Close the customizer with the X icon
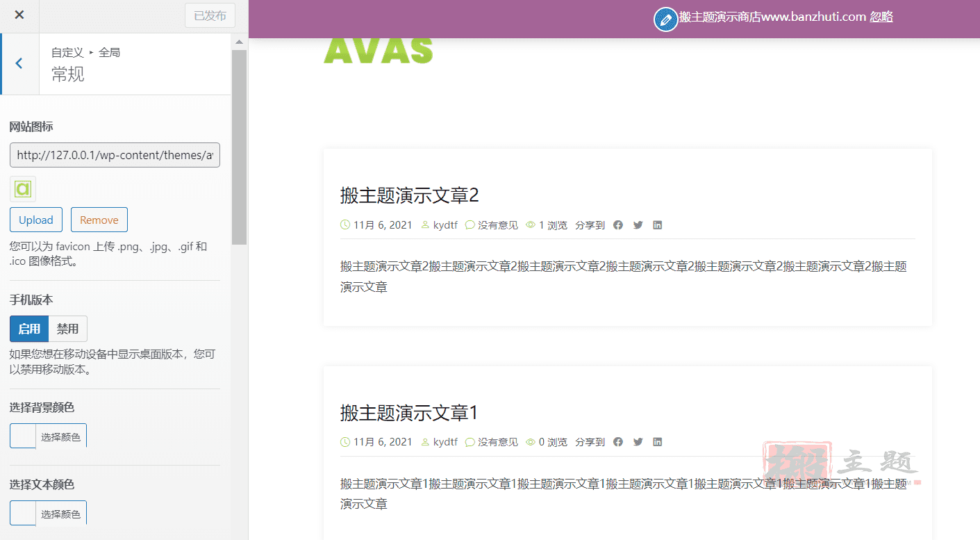Viewport: 980px width, 540px height. [x=19, y=15]
